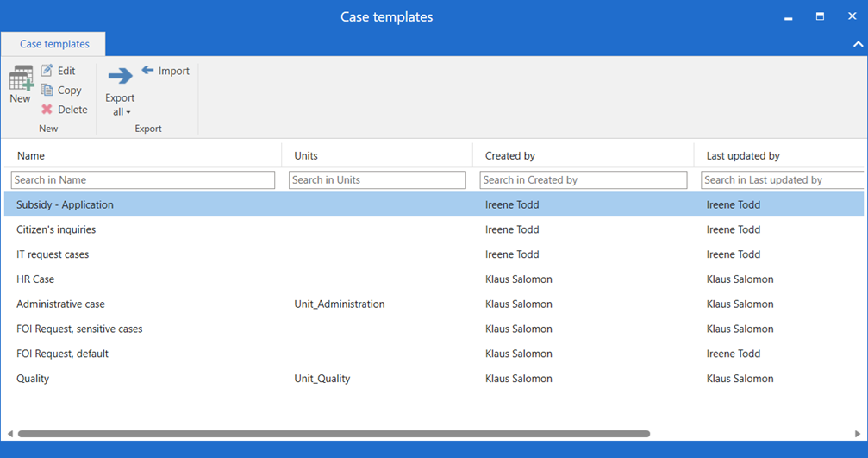
Task: Select the Case templates ribbon tab
Action: click(x=54, y=44)
